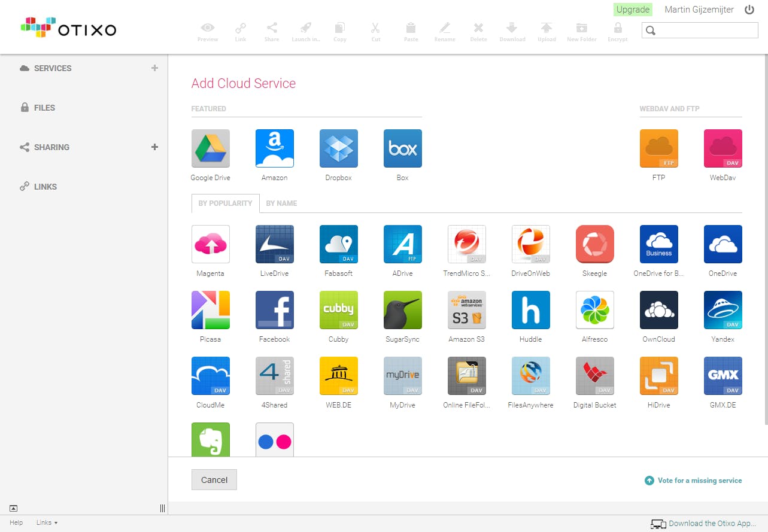
Task: Click the Download toolbar icon
Action: (x=512, y=32)
